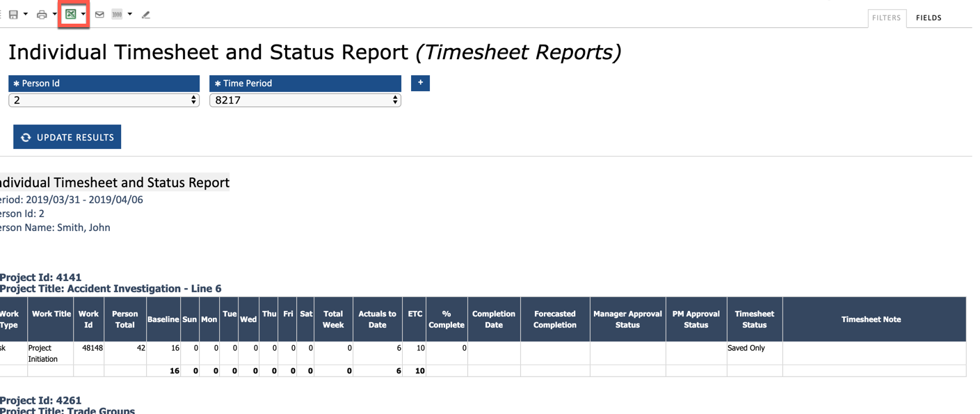The height and width of the screenshot is (414, 980).
Task: Open the Person Id dropdown
Action: [x=103, y=99]
